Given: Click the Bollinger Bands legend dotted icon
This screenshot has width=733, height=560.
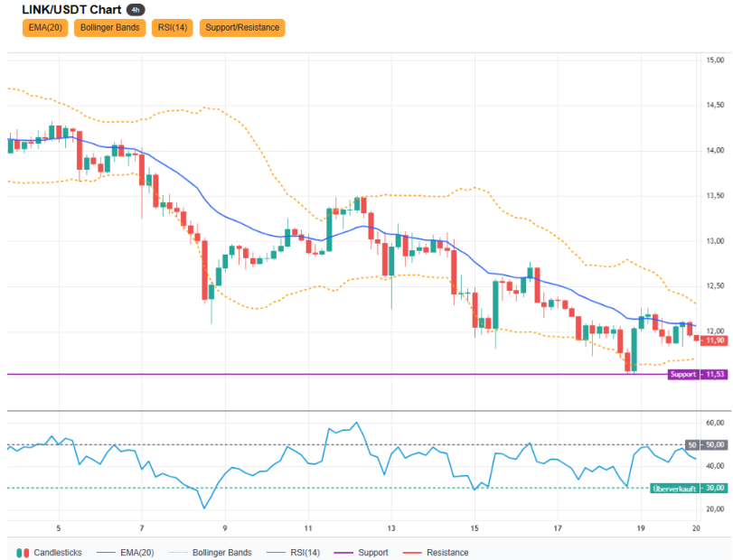Looking at the screenshot, I should (178, 553).
